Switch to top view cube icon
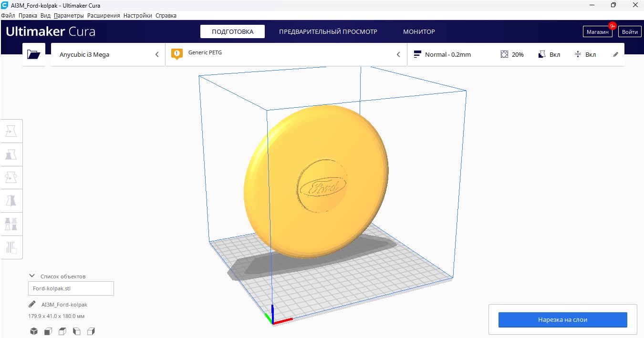Screen dimensions: 644x338 tap(62, 331)
